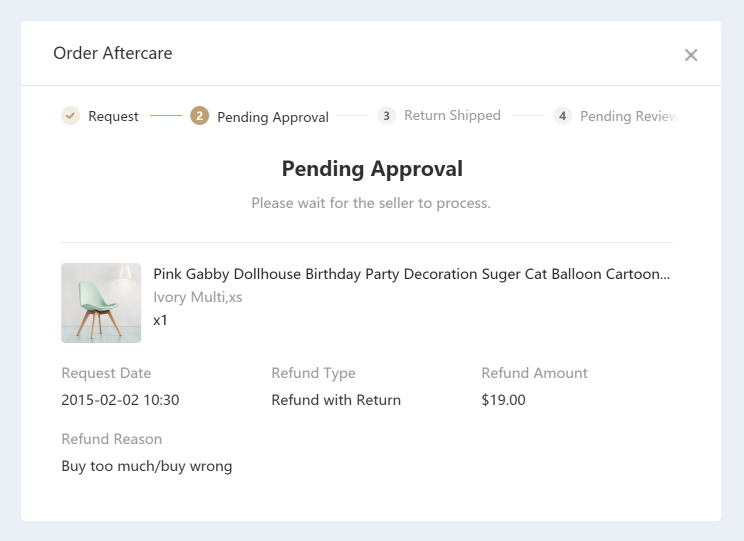
Task: Open the green chair product thumbnail
Action: tap(101, 303)
